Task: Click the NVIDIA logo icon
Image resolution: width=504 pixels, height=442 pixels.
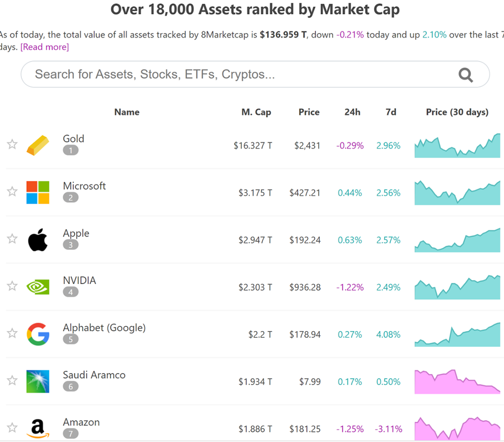Action: click(38, 287)
